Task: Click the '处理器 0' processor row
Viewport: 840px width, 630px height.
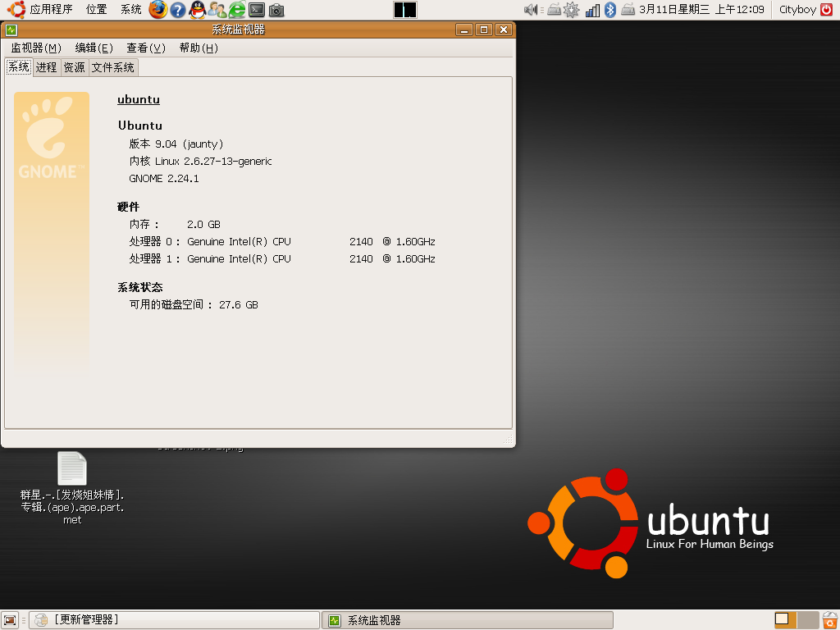Action: click(x=282, y=242)
